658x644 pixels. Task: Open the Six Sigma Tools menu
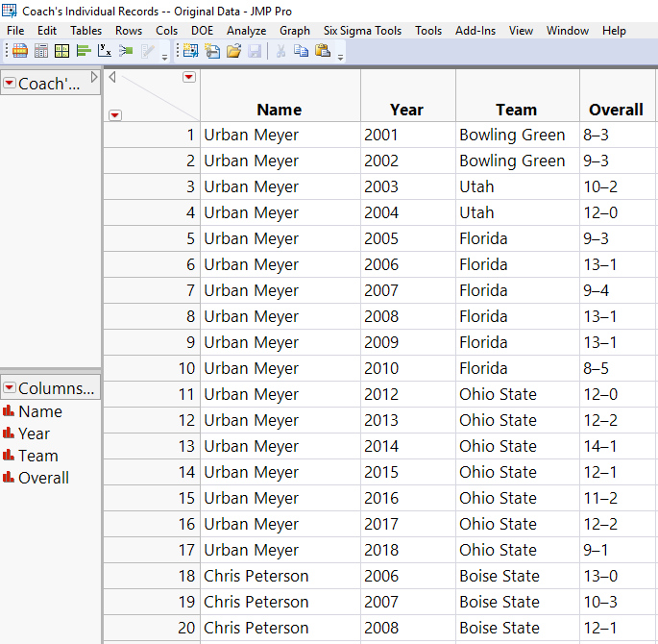pos(362,31)
